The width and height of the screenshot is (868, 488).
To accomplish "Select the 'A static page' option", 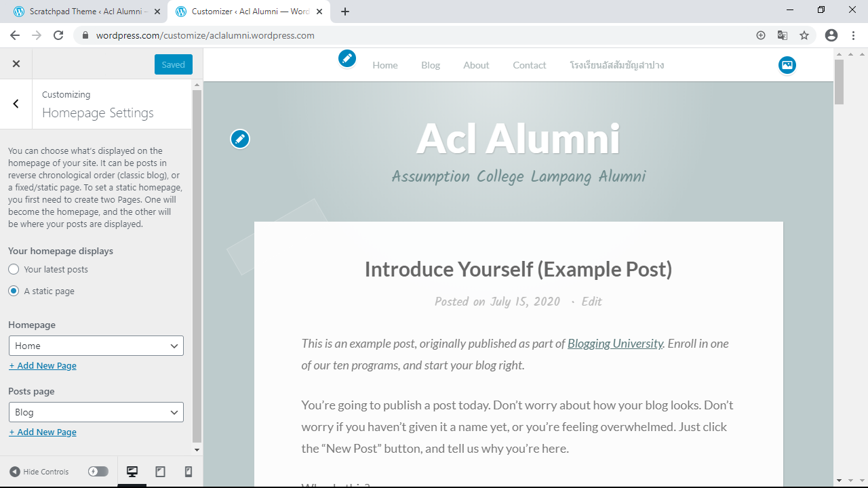I will [x=14, y=291].
